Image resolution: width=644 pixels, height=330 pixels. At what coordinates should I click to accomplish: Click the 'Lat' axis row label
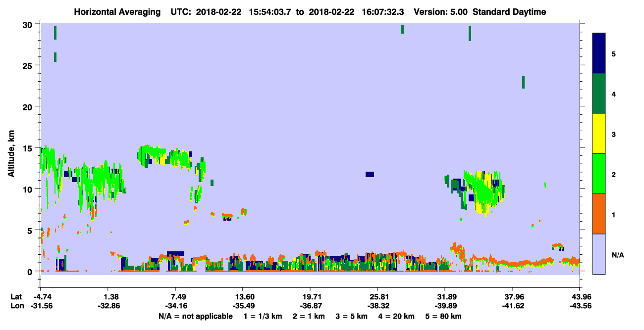pyautogui.click(x=16, y=297)
